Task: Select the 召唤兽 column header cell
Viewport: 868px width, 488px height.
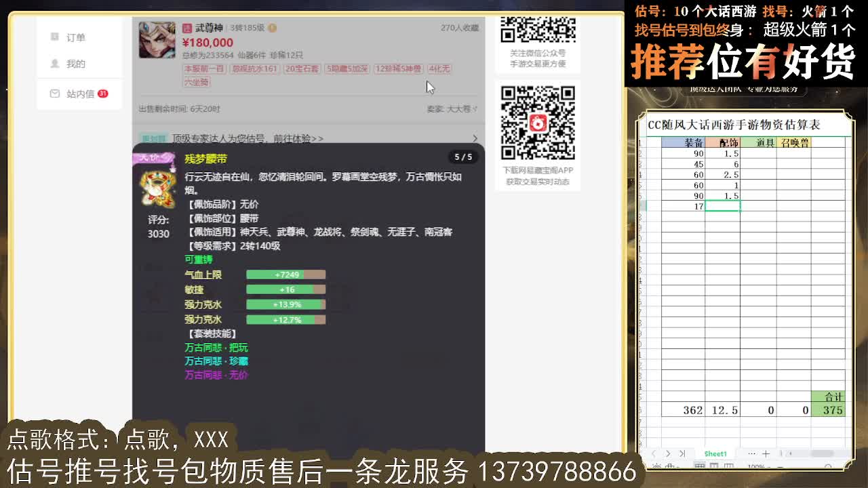Action: [793, 142]
